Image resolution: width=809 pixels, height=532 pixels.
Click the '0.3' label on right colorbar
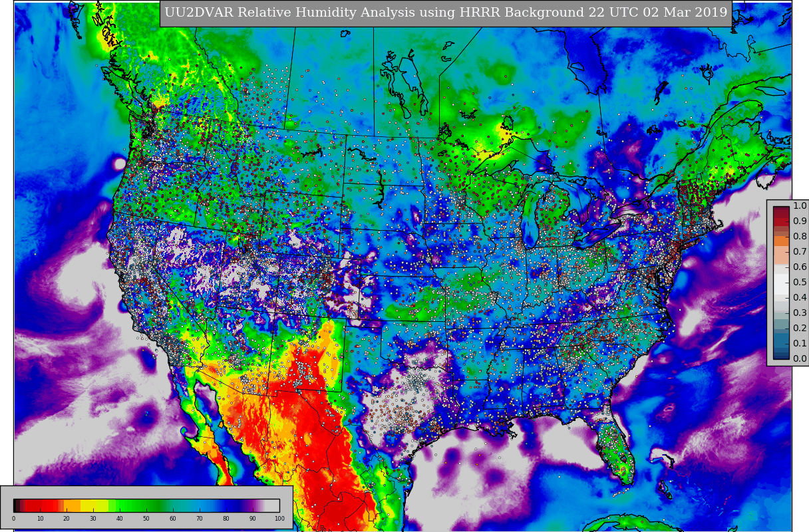pos(800,313)
